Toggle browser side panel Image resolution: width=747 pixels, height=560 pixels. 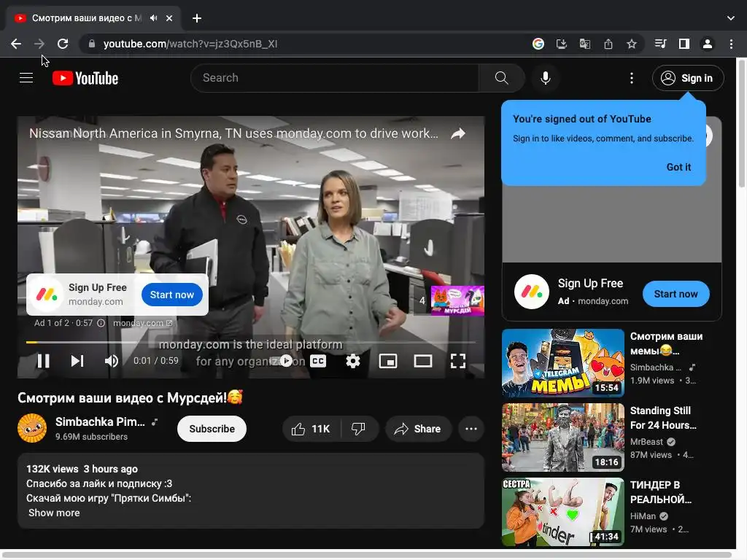point(684,44)
